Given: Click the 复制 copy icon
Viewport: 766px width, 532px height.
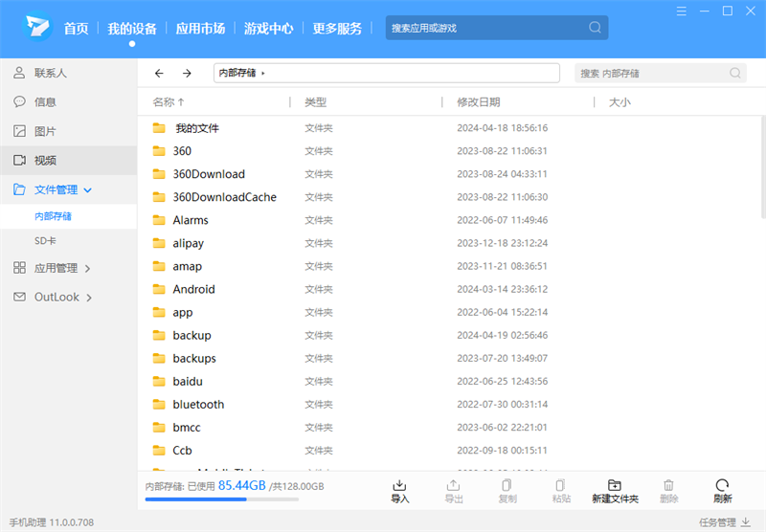Looking at the screenshot, I should [507, 485].
